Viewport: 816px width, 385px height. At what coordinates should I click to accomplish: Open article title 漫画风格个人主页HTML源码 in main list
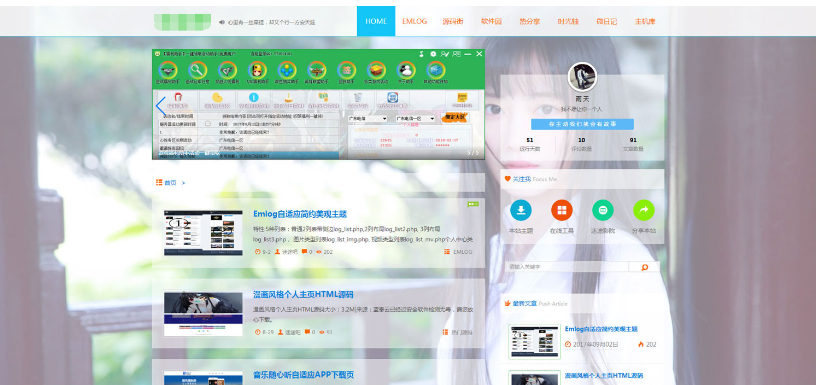pyautogui.click(x=303, y=294)
